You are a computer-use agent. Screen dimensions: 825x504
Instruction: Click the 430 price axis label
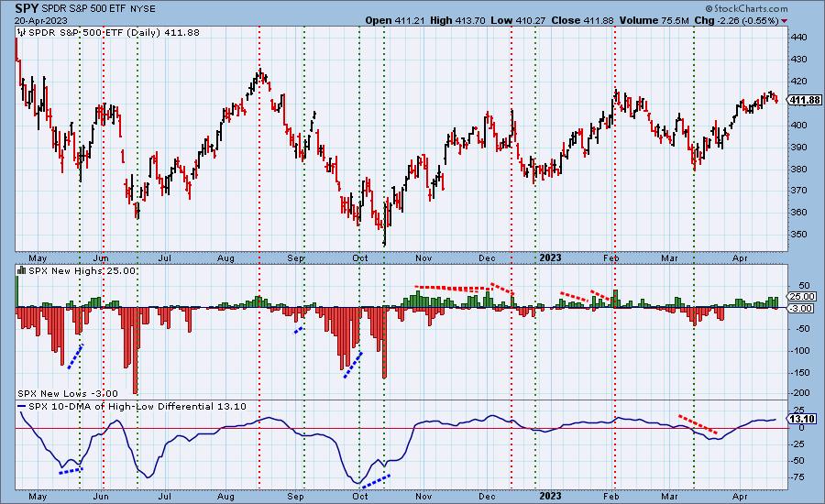[x=798, y=60]
